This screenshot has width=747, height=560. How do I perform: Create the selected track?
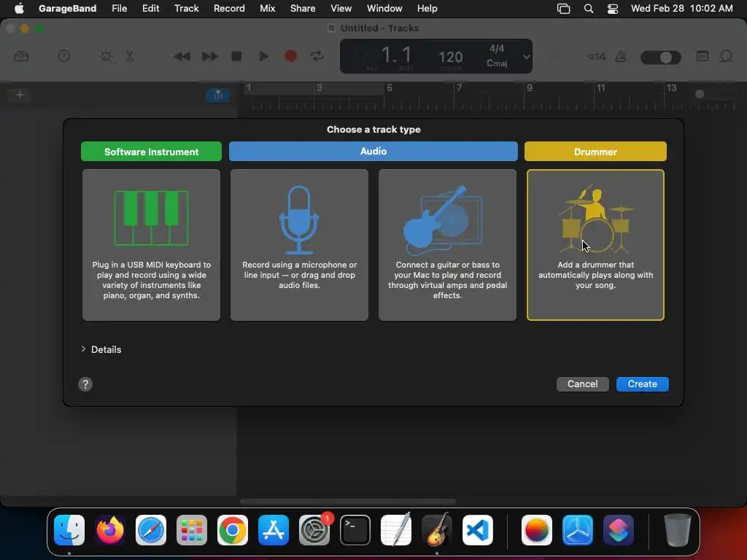click(642, 384)
